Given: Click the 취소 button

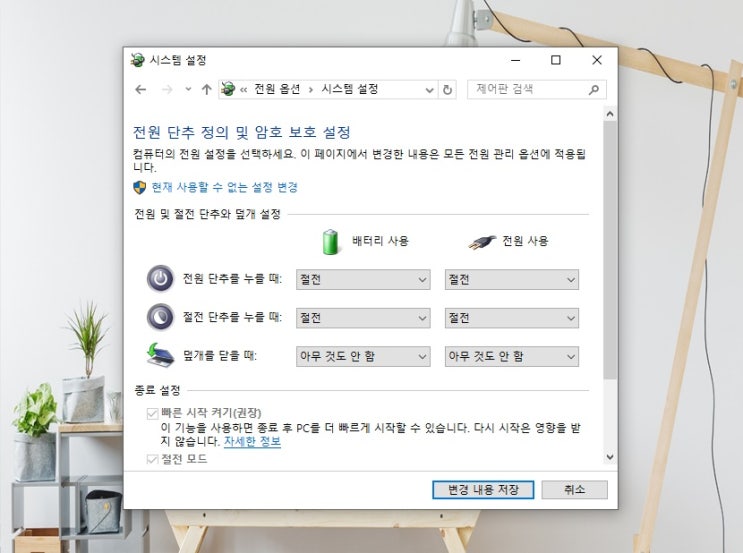Looking at the screenshot, I should point(574,490).
